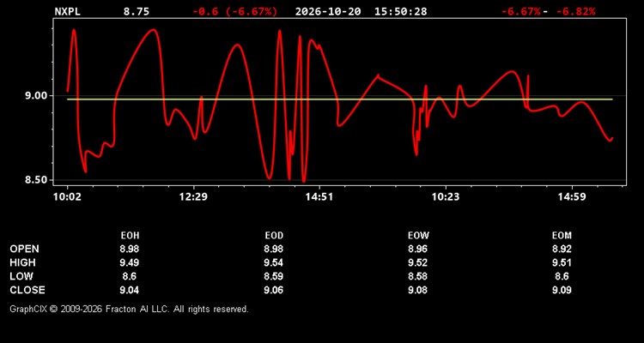
Task: Click EOM open value 8.92
Action: coord(562,249)
